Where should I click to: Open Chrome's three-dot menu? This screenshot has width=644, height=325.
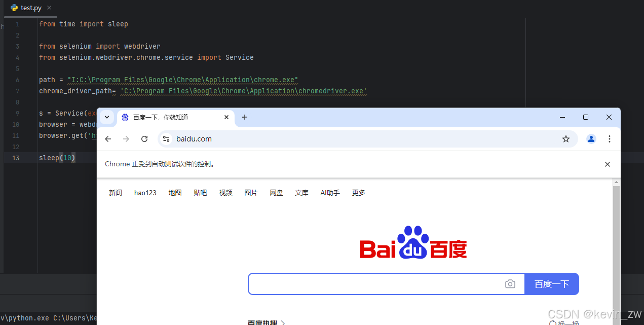click(610, 139)
